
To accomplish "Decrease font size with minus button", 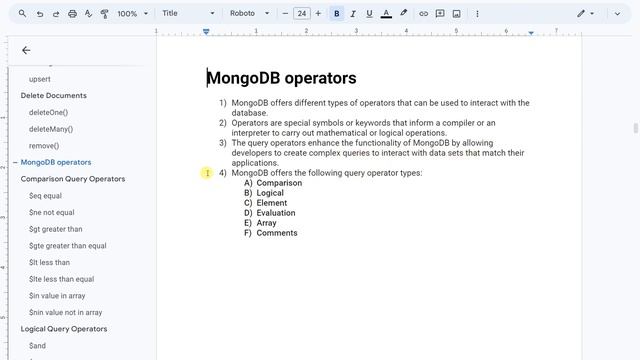I will tap(285, 13).
